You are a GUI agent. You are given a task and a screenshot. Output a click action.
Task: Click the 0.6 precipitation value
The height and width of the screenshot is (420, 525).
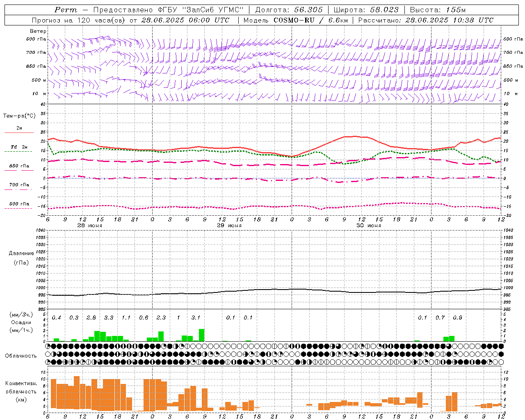[x=144, y=318]
